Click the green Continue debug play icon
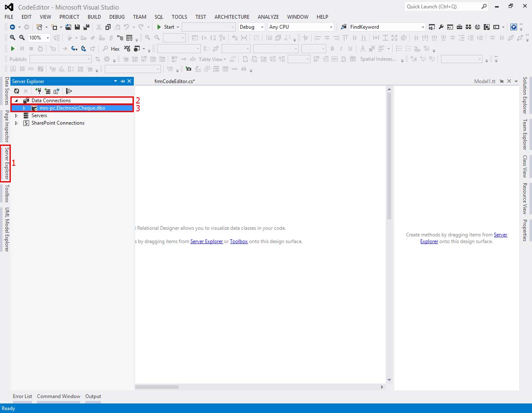The image size is (532, 413). point(13,49)
